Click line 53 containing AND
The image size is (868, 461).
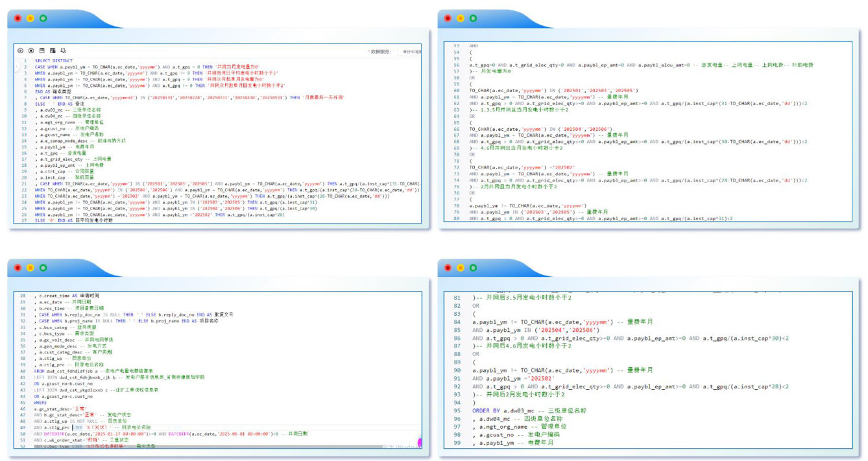pyautogui.click(x=474, y=46)
